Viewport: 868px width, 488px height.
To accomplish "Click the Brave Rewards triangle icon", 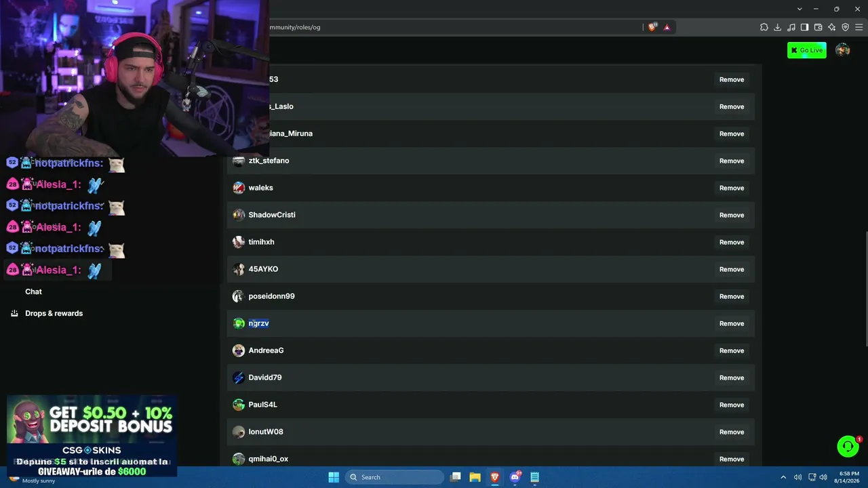I will coord(667,27).
